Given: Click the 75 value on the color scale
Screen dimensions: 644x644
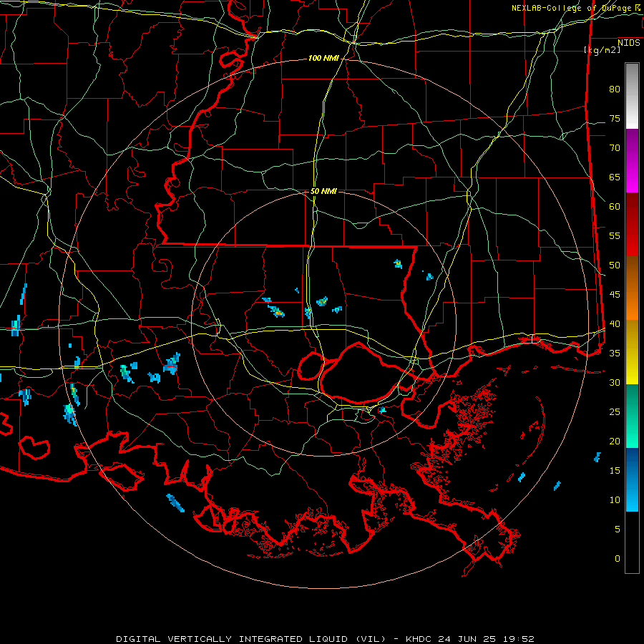Looking at the screenshot, I should click(x=615, y=119).
